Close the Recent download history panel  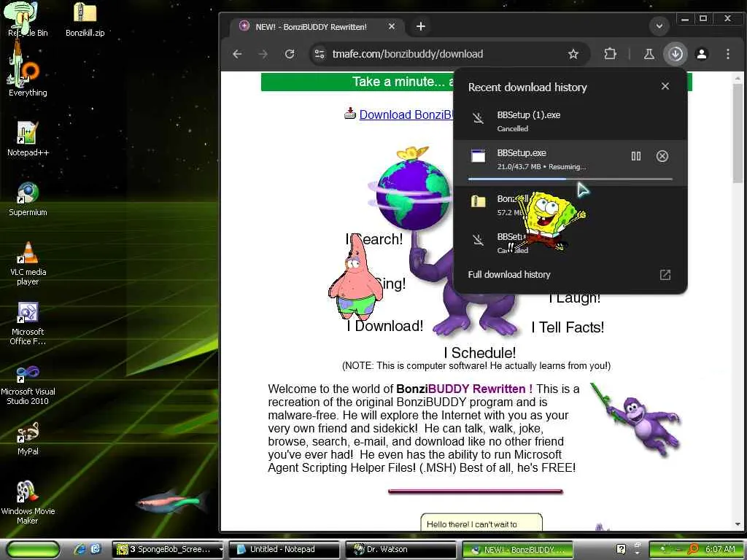tap(665, 86)
